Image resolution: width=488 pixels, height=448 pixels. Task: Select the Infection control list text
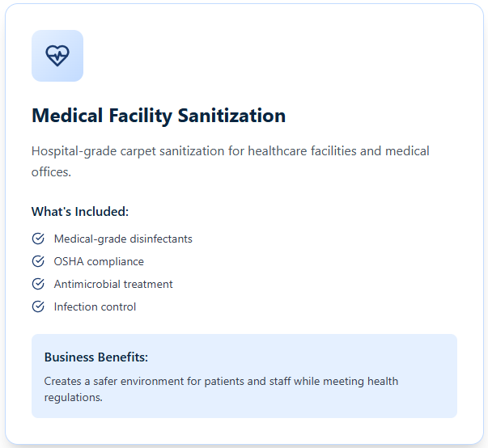95,306
